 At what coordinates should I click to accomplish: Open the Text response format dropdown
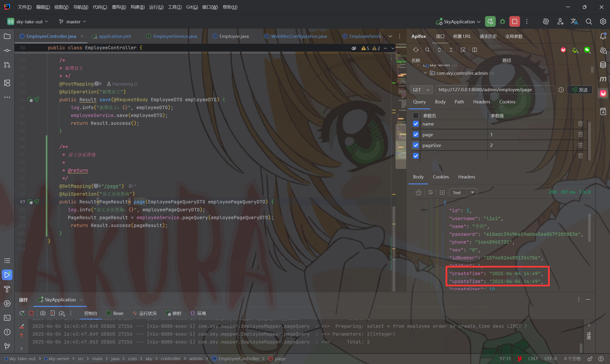tap(463, 192)
